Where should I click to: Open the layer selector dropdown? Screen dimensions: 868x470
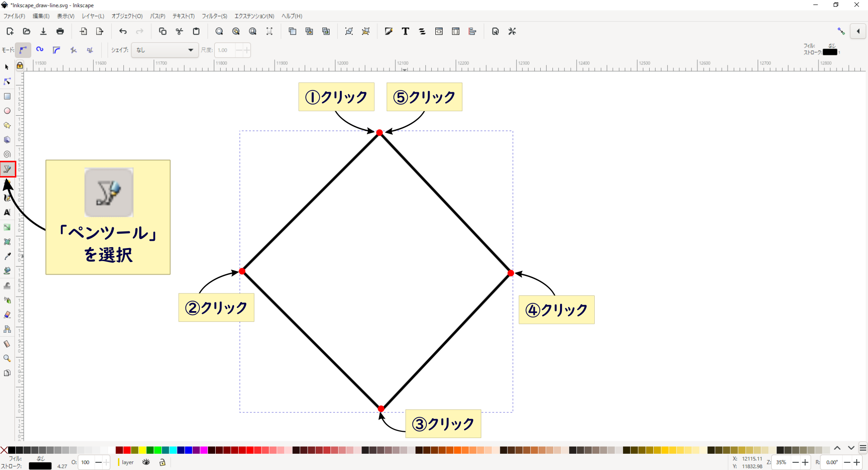click(127, 462)
